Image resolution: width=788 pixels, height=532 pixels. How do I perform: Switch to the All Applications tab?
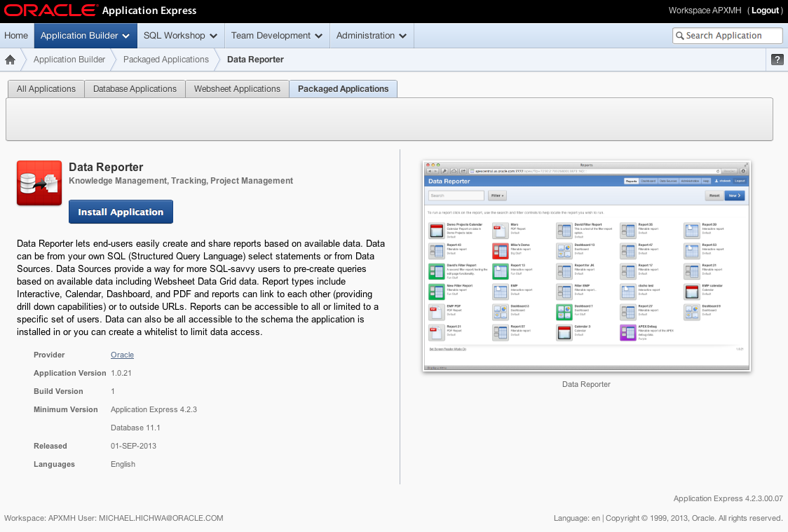click(x=46, y=88)
